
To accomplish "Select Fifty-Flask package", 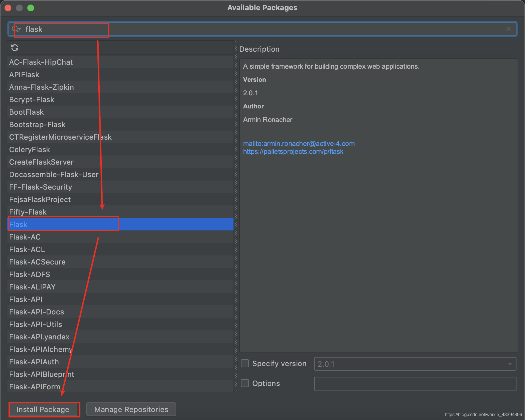I will tap(120, 212).
